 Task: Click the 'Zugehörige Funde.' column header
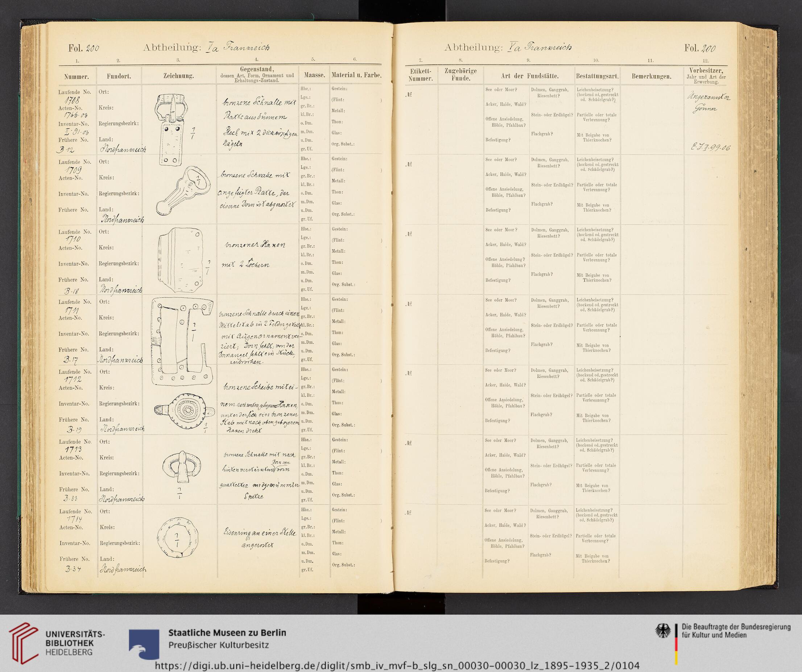pos(460,75)
